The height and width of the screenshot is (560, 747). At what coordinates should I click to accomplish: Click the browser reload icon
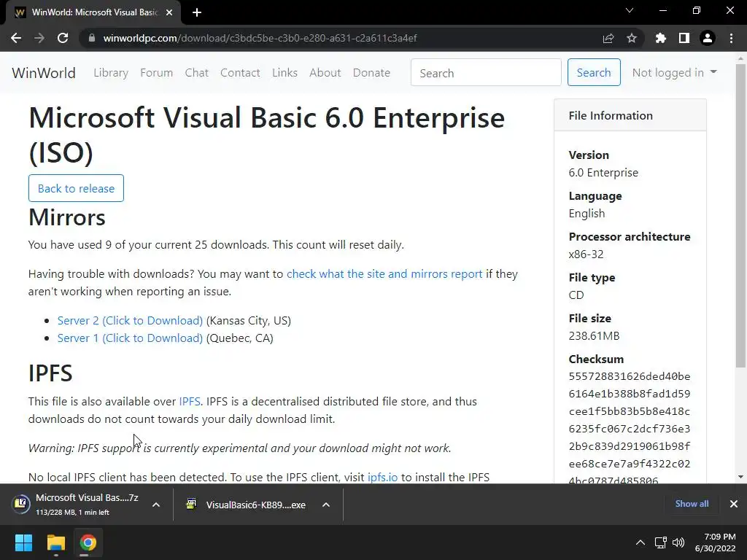point(63,38)
